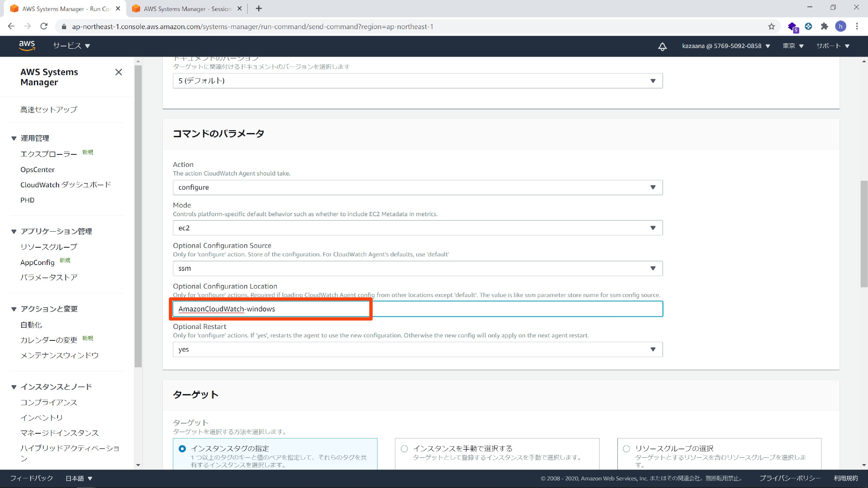The image size is (868, 488).
Task: Open インベントリ in sidebar
Action: (41, 418)
